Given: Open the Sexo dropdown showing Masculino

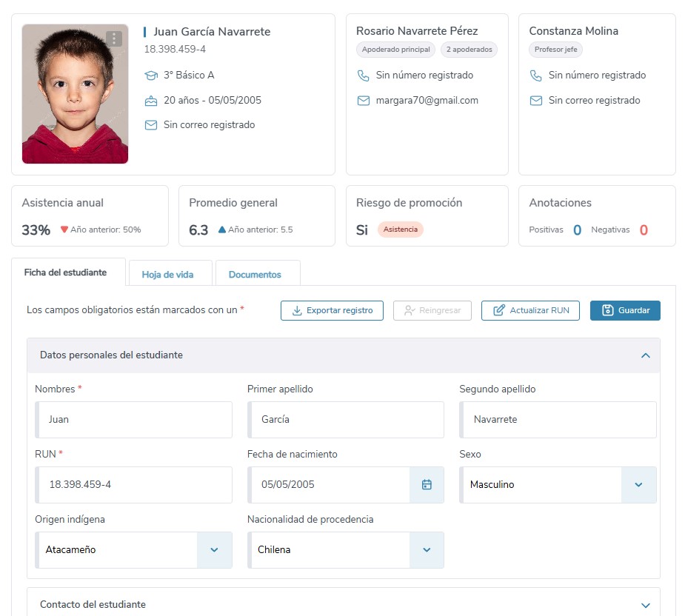Looking at the screenshot, I should [558, 484].
